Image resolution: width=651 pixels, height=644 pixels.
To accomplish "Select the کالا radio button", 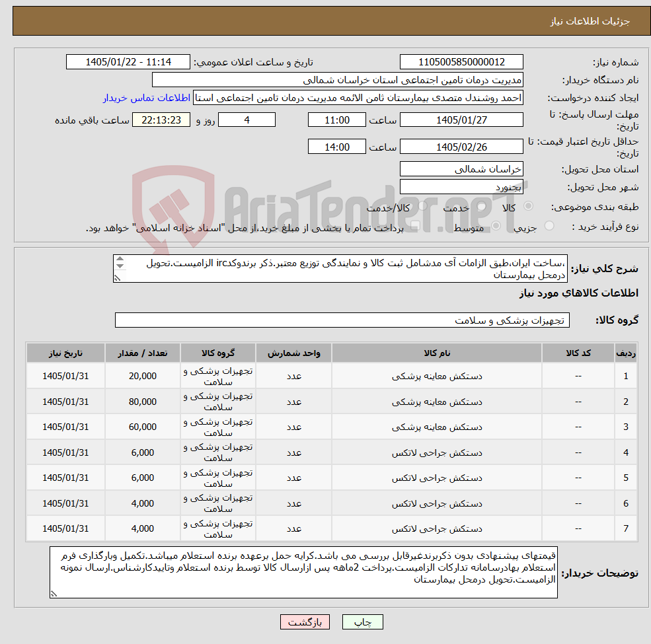I will (x=529, y=206).
